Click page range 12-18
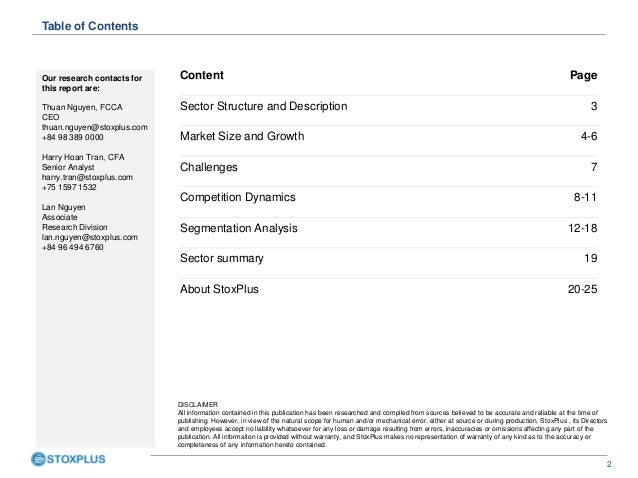This screenshot has width=638, height=478. tap(581, 228)
